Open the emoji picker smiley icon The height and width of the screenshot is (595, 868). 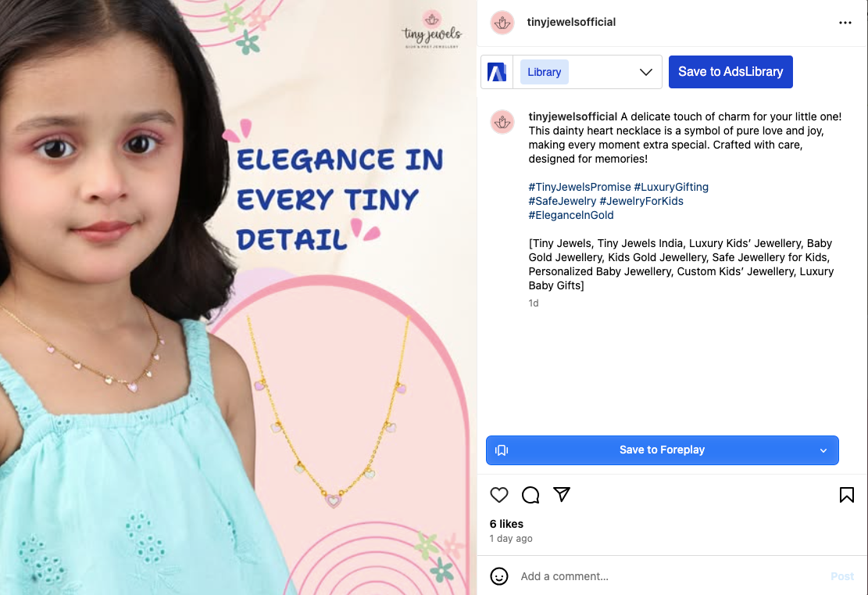pos(499,576)
